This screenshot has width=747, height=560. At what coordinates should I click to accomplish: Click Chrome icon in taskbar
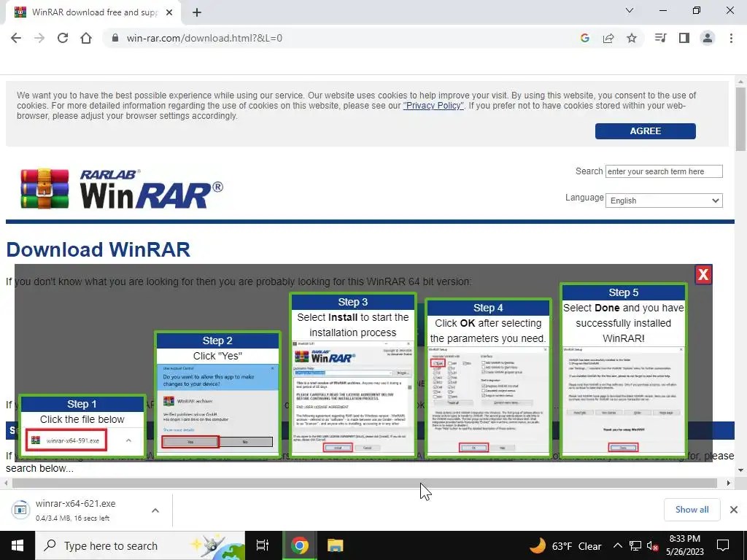300,545
